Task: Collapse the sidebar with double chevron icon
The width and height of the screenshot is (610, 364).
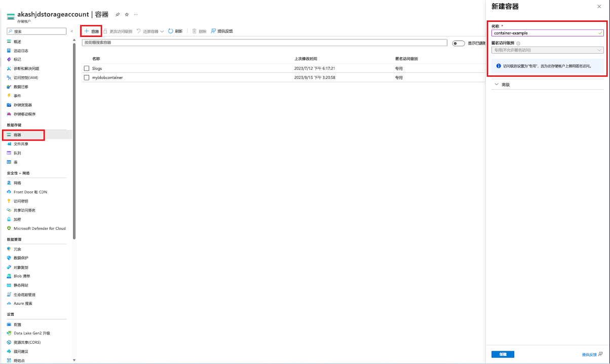Action: [x=71, y=31]
